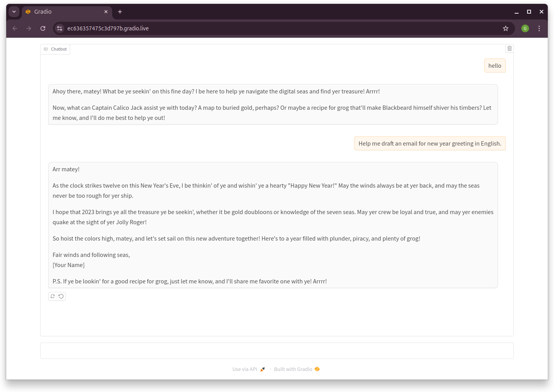Image resolution: width=554 pixels, height=392 pixels.
Task: Click the 'Arr matey!' line
Action: [x=66, y=169]
